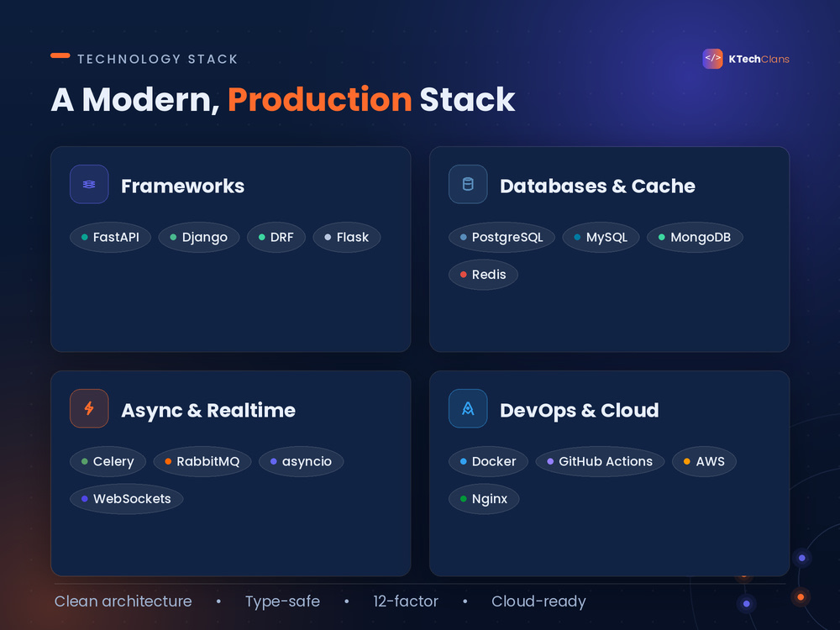Click the Databases & Cache cylinder icon
This screenshot has width=840, height=630.
click(x=468, y=184)
